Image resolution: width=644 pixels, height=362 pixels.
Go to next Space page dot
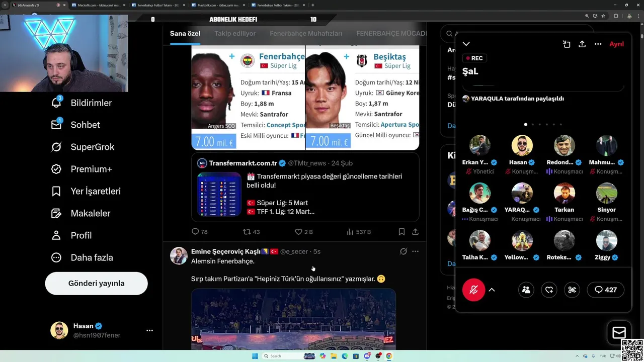click(x=533, y=124)
